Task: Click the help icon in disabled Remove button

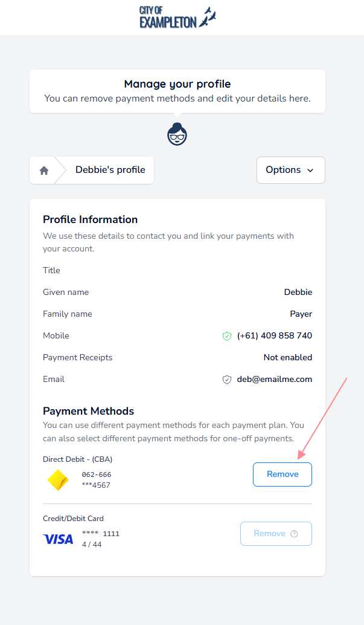Action: [x=295, y=534]
